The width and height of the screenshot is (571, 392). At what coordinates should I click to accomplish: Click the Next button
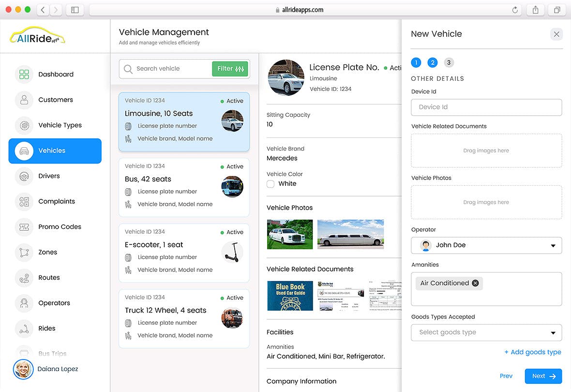point(543,377)
